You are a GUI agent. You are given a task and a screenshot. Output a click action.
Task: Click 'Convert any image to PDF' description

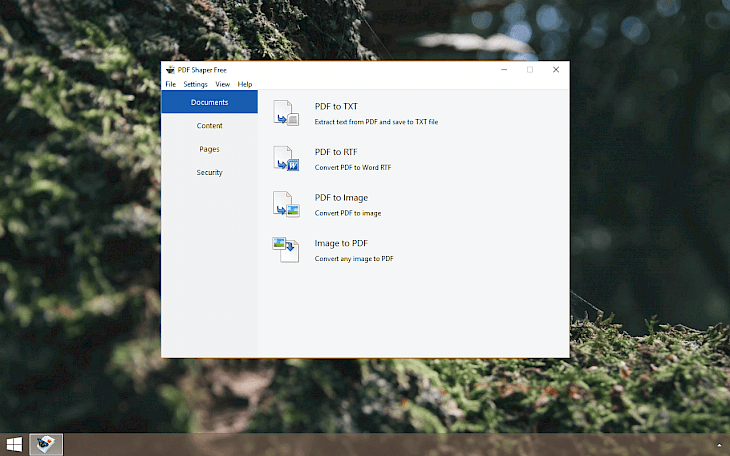tap(354, 259)
